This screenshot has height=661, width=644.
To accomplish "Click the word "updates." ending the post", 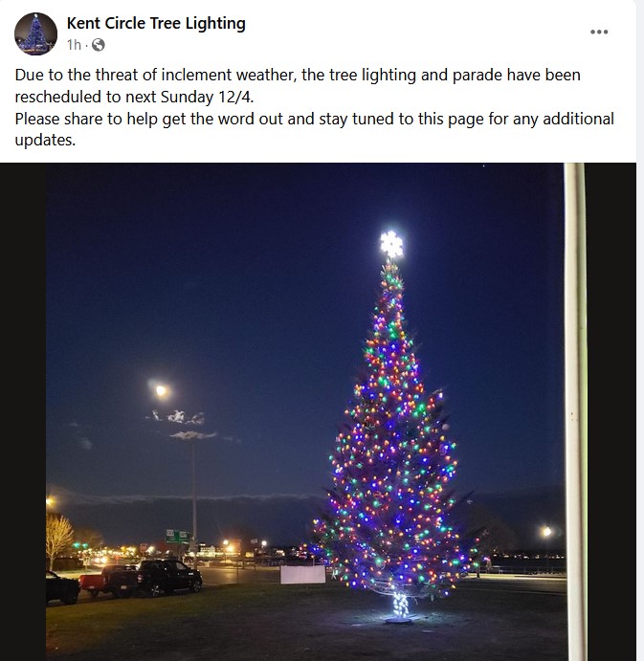I will [x=45, y=141].
